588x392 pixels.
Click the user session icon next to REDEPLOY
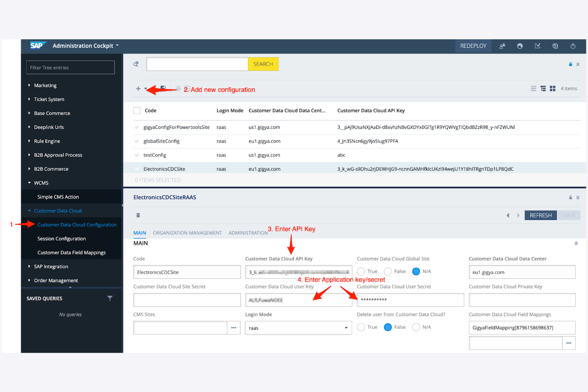click(x=502, y=46)
